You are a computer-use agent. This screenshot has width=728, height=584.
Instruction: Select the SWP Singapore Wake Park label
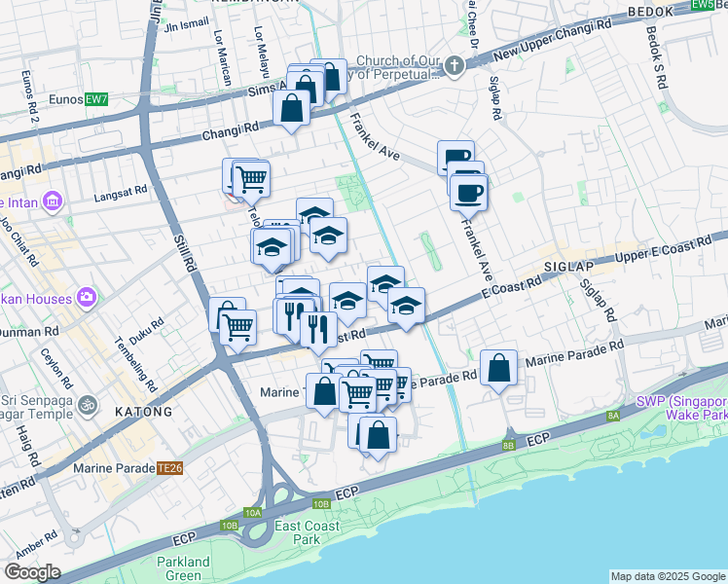click(681, 408)
